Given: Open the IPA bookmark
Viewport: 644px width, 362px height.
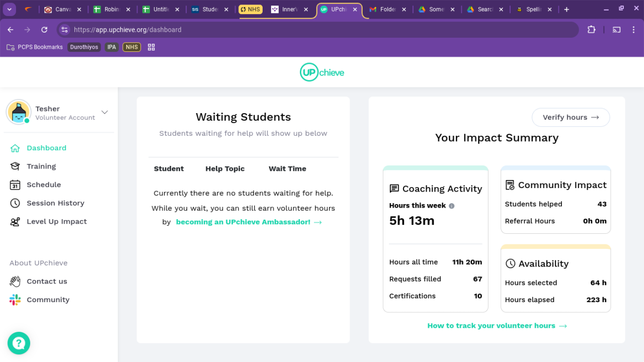Looking at the screenshot, I should coord(112,47).
